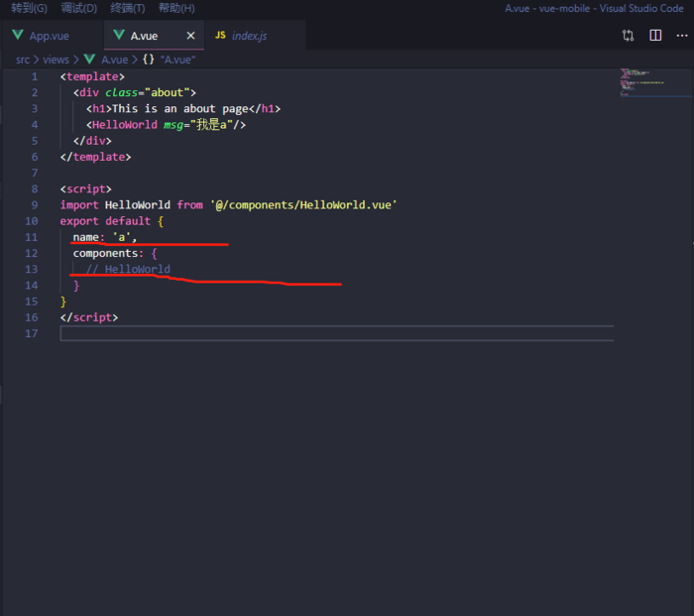
Task: Click the JS icon on index.js tab
Action: pos(220,35)
